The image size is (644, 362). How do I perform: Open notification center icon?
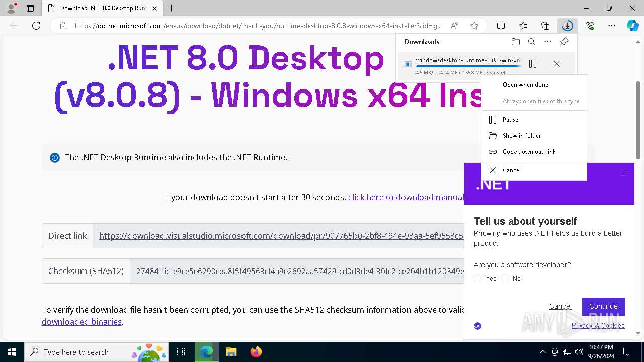point(627,352)
